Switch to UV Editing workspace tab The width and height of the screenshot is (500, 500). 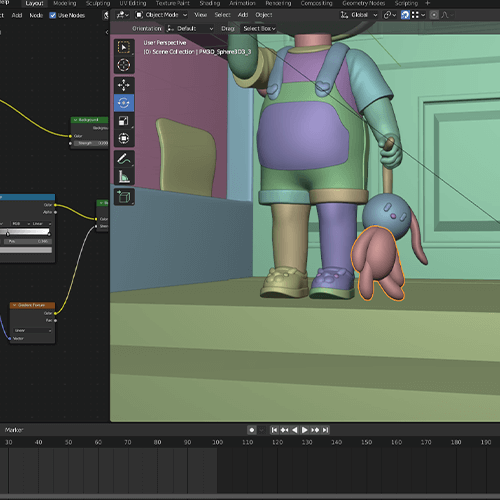133,3
